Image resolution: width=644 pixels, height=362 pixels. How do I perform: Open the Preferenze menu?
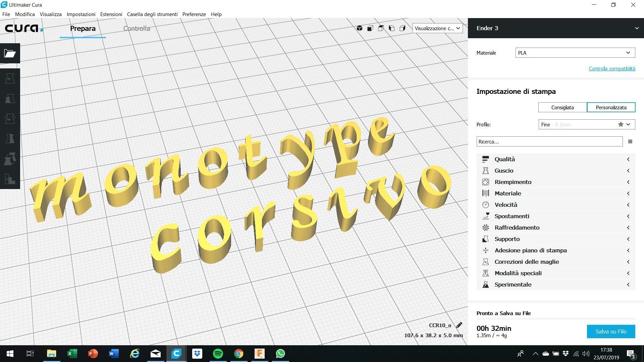(x=194, y=14)
